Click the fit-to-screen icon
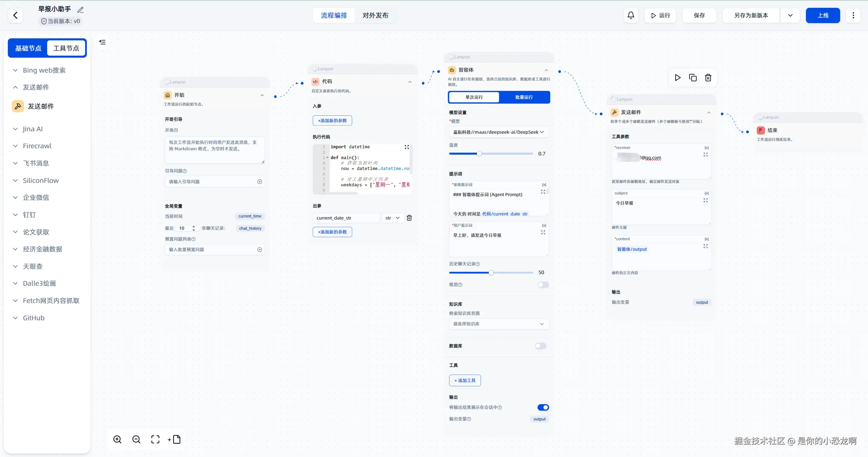The image size is (868, 457). tap(155, 439)
